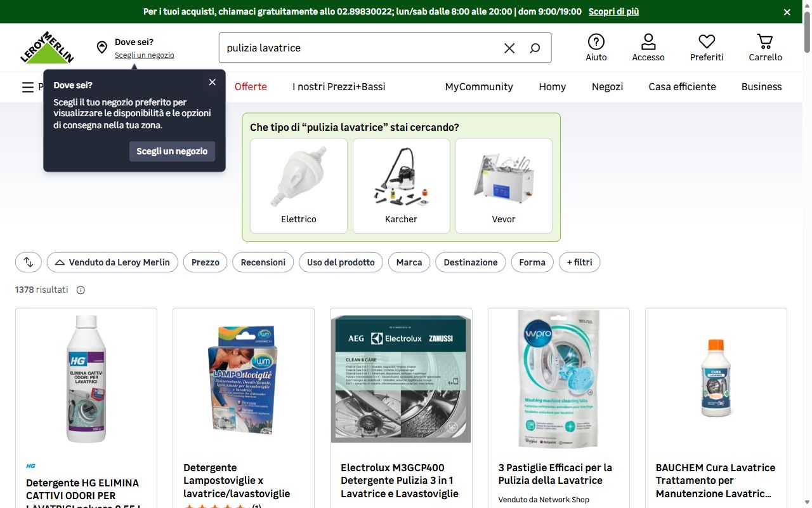Image resolution: width=812 pixels, height=508 pixels.
Task: Select the Vevor category card
Action: (x=504, y=186)
